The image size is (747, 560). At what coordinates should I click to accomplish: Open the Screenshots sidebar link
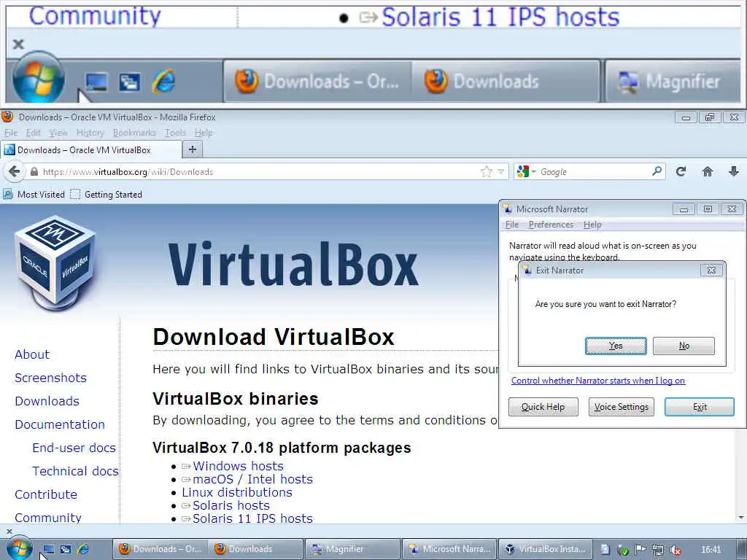(50, 378)
